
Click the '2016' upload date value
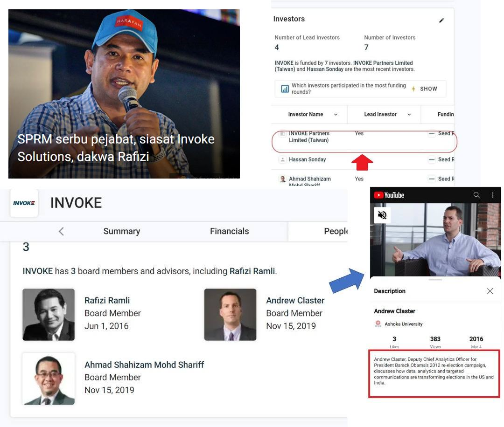pos(476,339)
